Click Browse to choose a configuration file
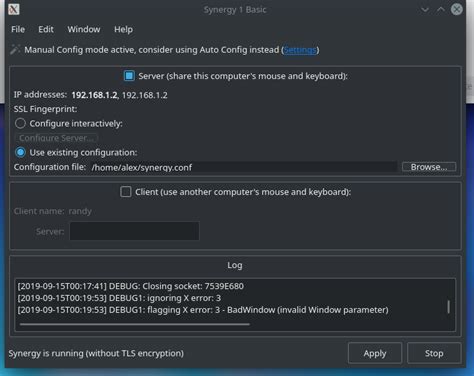This screenshot has height=376, width=474. [x=429, y=167]
